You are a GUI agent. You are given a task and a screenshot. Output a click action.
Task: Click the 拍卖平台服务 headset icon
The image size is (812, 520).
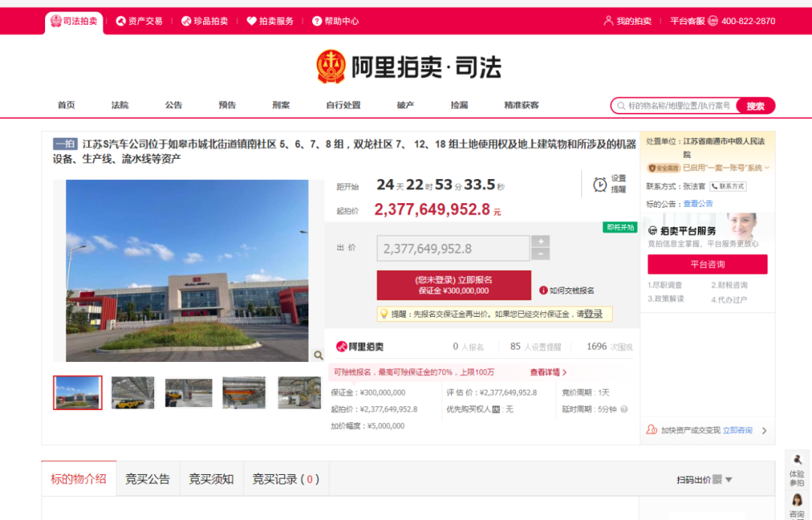(653, 231)
